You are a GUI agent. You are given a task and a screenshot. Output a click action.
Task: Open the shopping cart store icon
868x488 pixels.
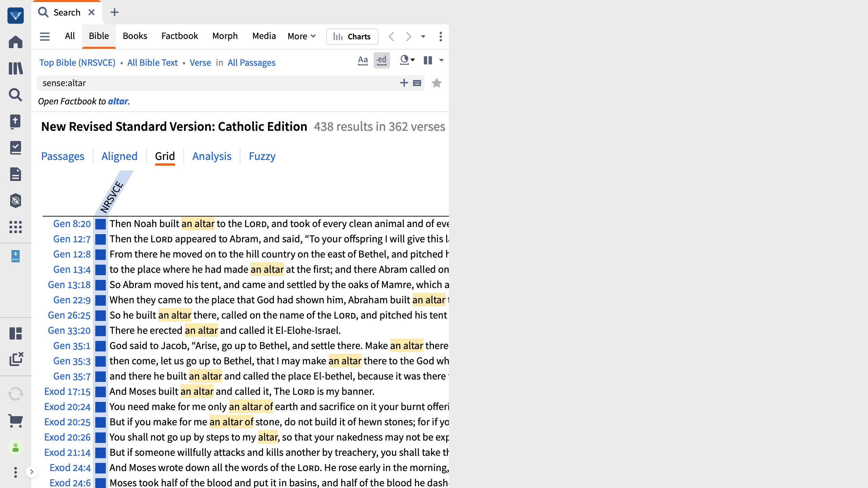[x=16, y=421]
